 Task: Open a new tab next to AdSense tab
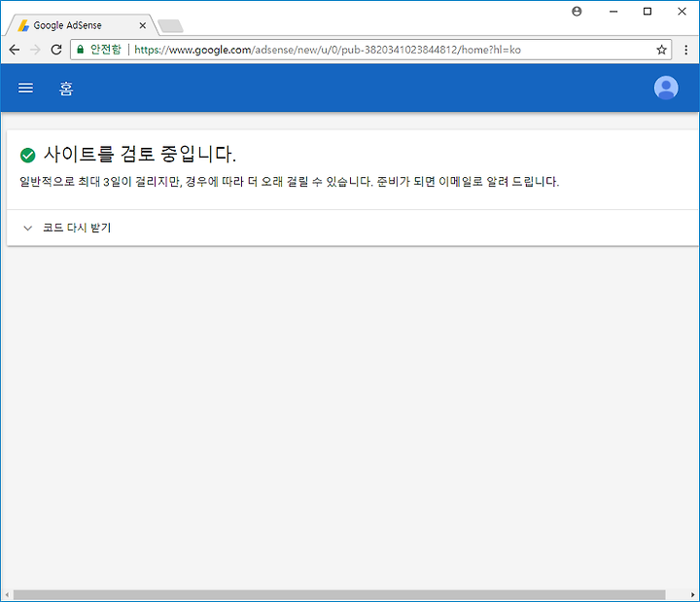tap(170, 26)
